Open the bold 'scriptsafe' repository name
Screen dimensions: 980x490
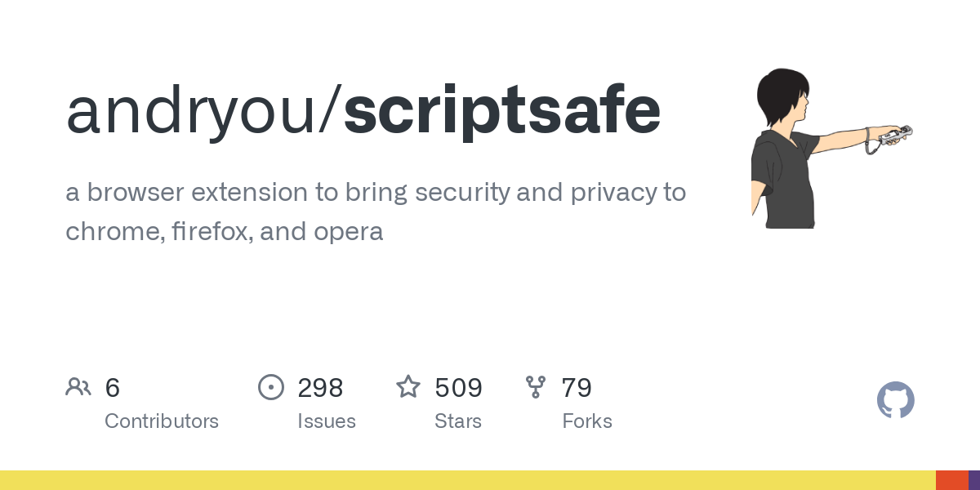click(501, 111)
